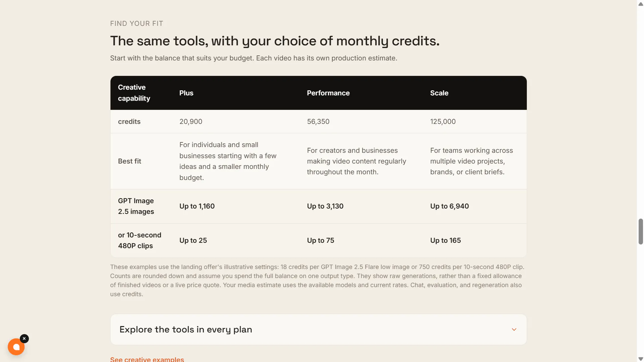The height and width of the screenshot is (362, 644).
Task: Click the "or 10-second 480P clips" row label
Action: (139, 240)
